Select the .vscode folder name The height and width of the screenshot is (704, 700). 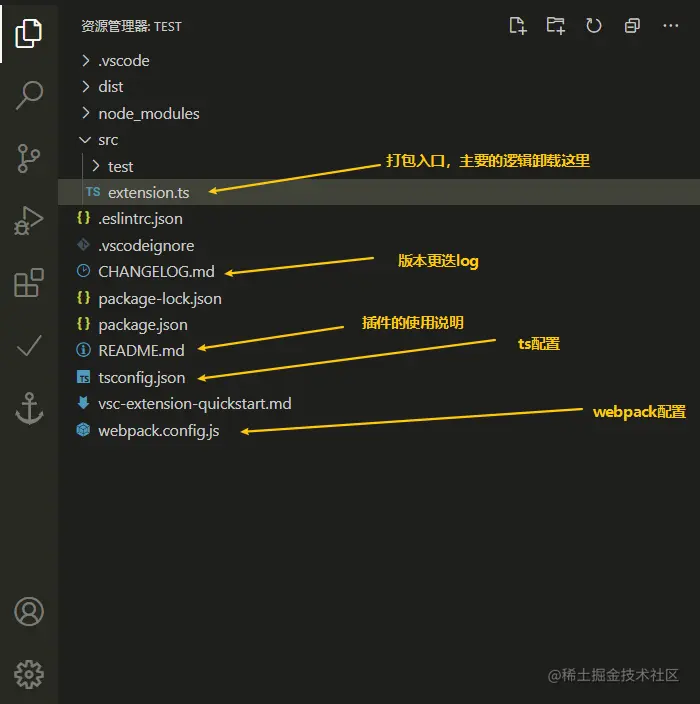pos(124,61)
